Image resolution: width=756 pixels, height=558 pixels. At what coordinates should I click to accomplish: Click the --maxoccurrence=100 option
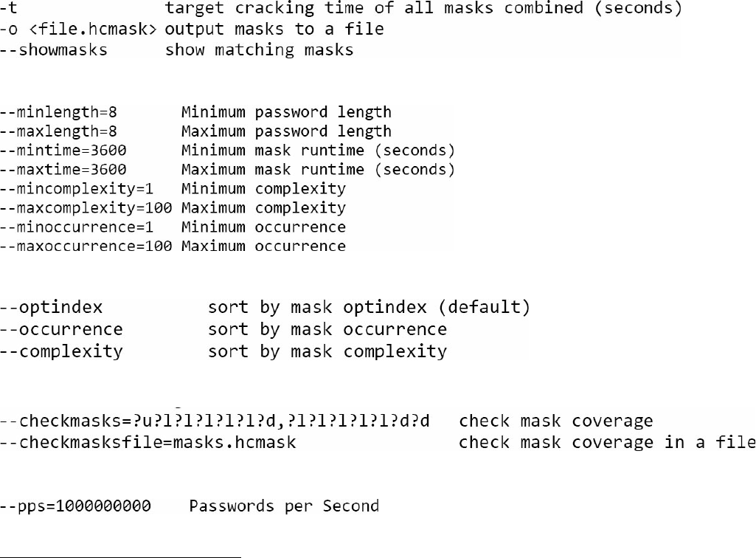pos(86,247)
